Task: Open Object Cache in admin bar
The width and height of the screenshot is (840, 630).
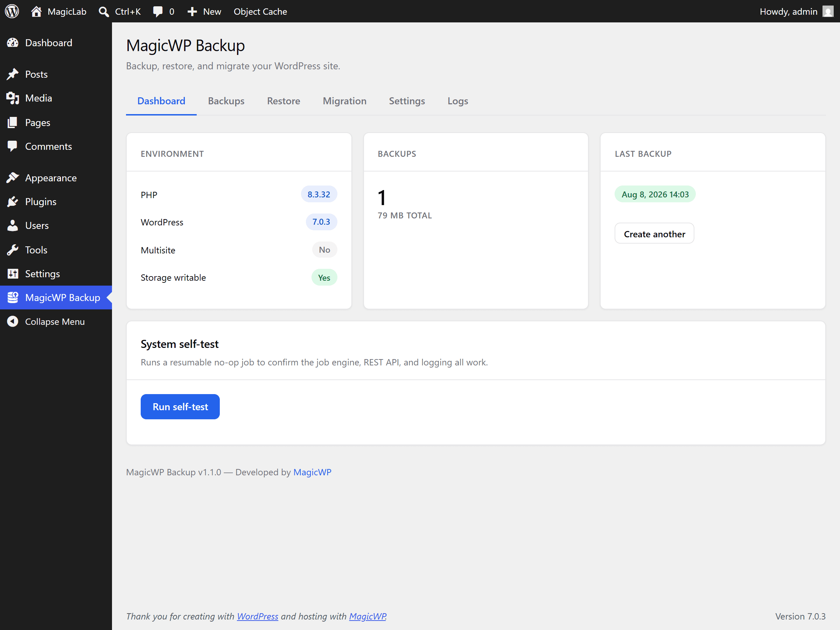Action: [260, 12]
